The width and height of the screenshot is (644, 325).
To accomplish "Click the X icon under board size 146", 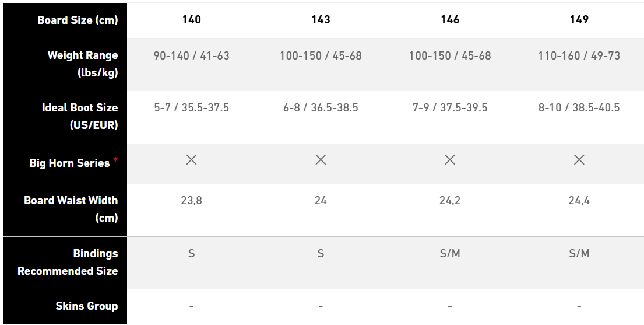I will click(450, 160).
